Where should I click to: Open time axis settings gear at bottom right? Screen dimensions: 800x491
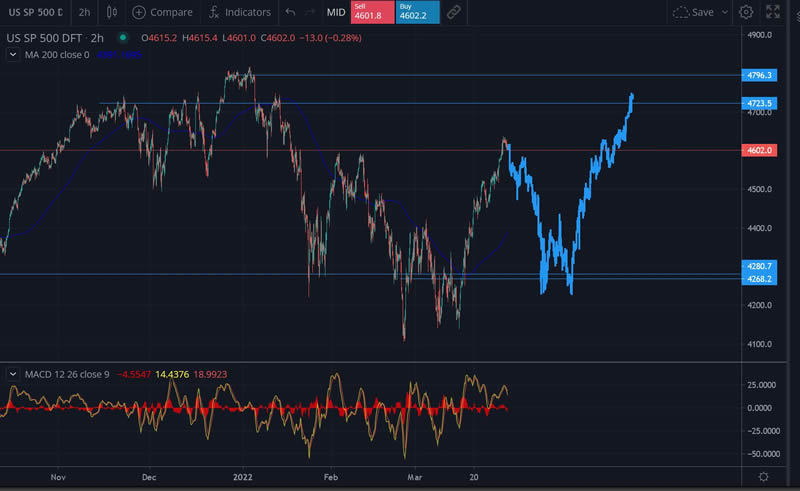[x=763, y=478]
